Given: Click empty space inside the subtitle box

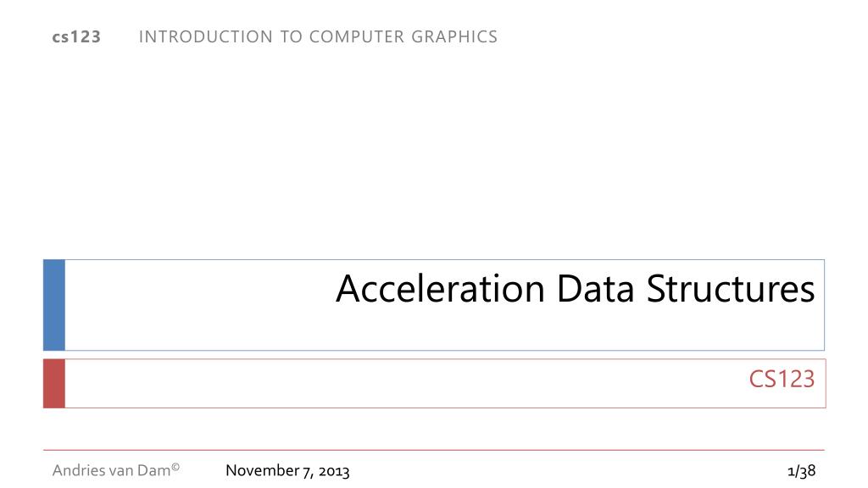Looking at the screenshot, I should pyautogui.click(x=387, y=384).
